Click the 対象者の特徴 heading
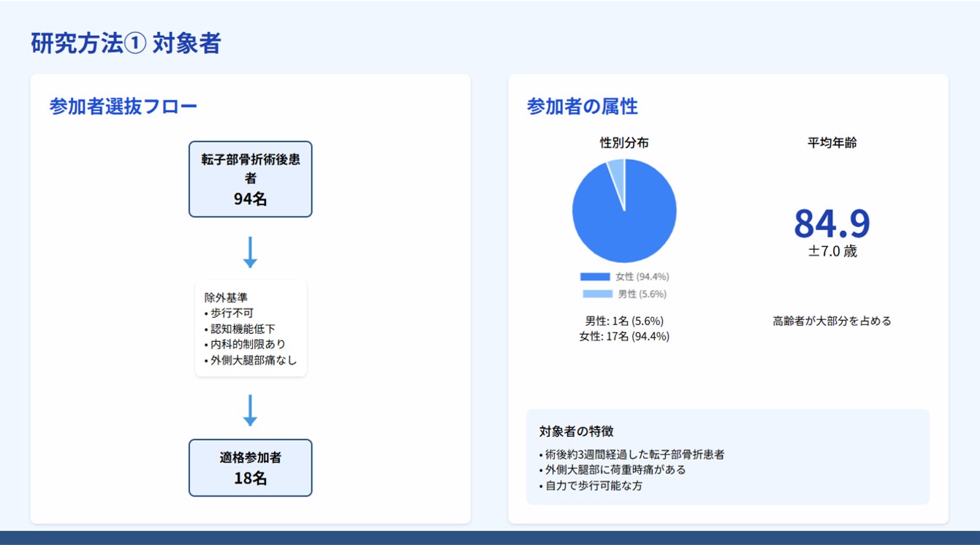 click(x=576, y=431)
